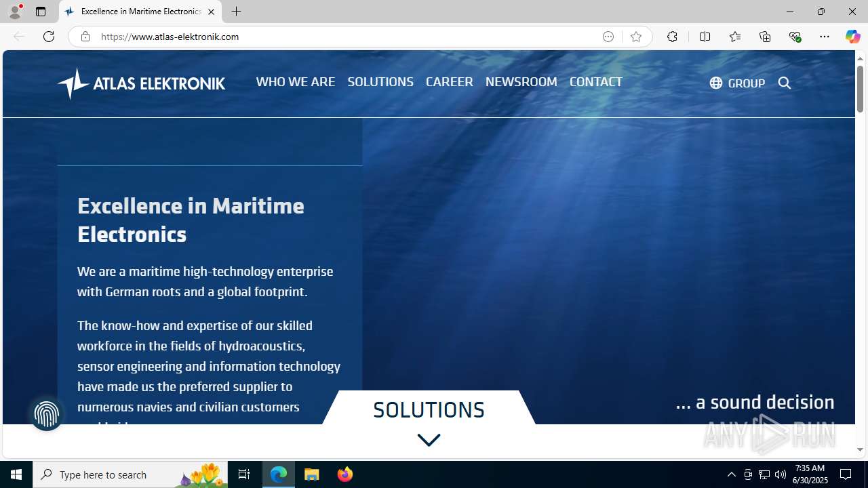Open Favorites list icon
Image resolution: width=868 pixels, height=488 pixels.
pyautogui.click(x=734, y=37)
